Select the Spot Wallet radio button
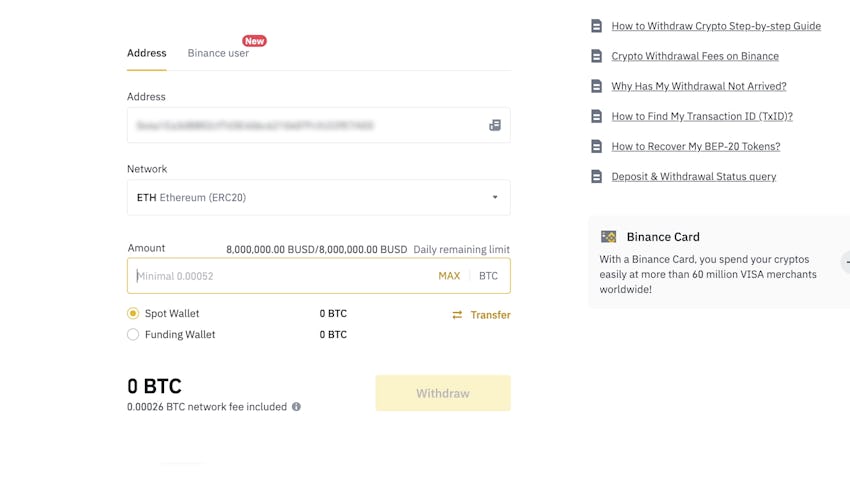Viewport: 850px width, 478px height. click(x=133, y=313)
